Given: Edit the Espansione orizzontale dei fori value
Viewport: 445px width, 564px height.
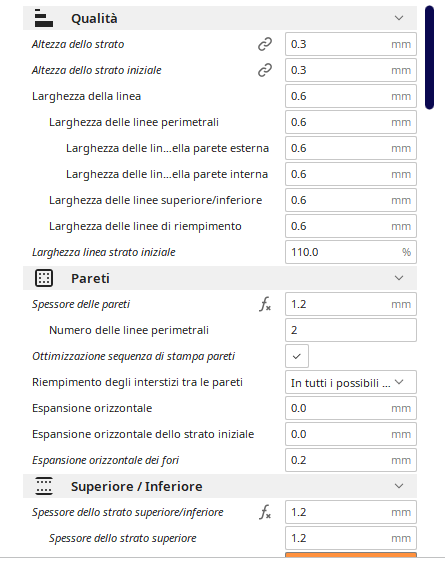Looking at the screenshot, I should [x=351, y=460].
